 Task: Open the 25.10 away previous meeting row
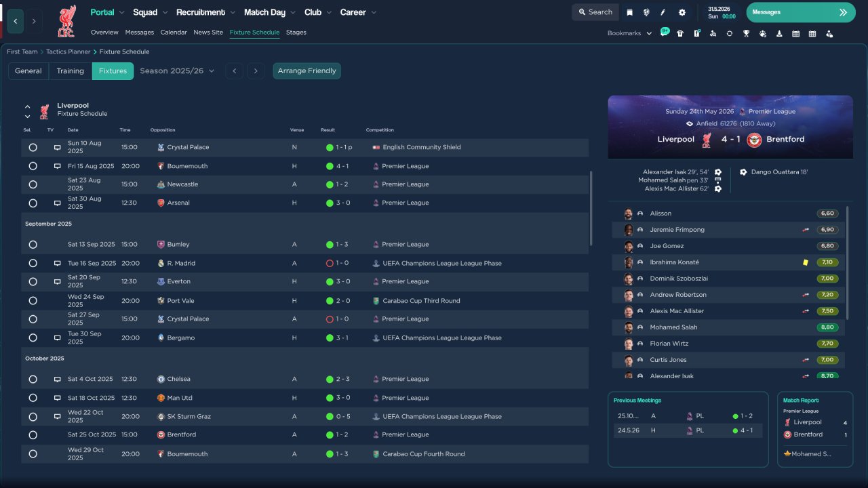[688, 415]
